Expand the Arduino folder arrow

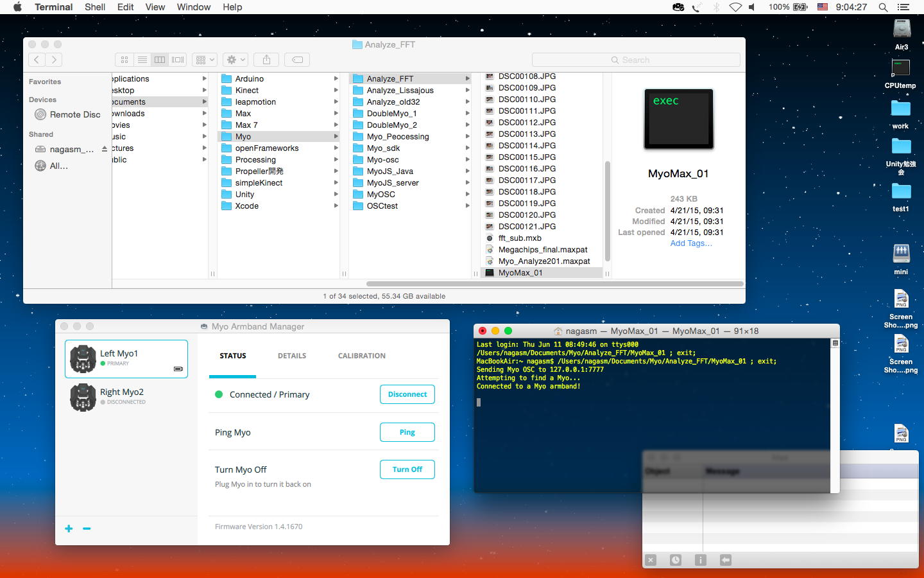(336, 79)
